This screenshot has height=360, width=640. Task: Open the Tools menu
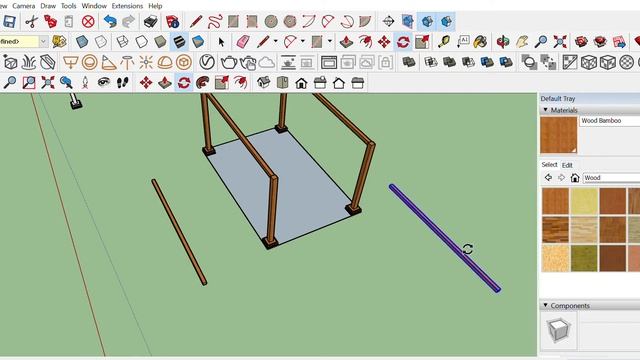(68, 6)
